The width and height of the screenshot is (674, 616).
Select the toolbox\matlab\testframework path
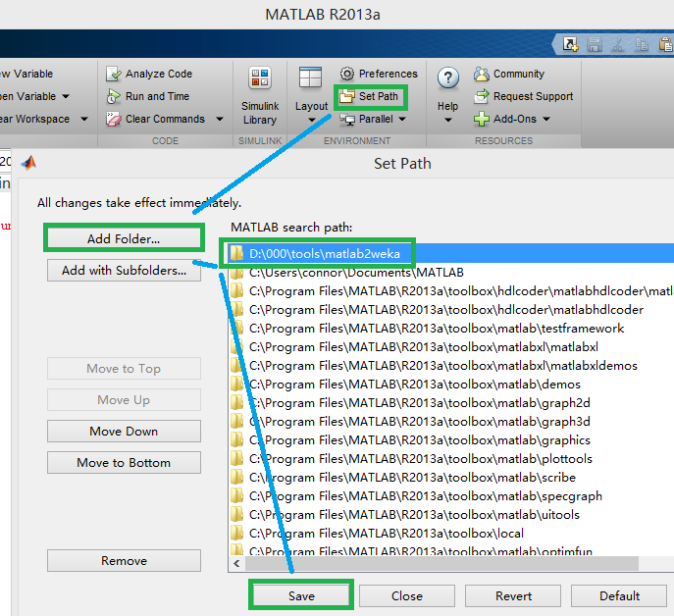(x=451, y=329)
